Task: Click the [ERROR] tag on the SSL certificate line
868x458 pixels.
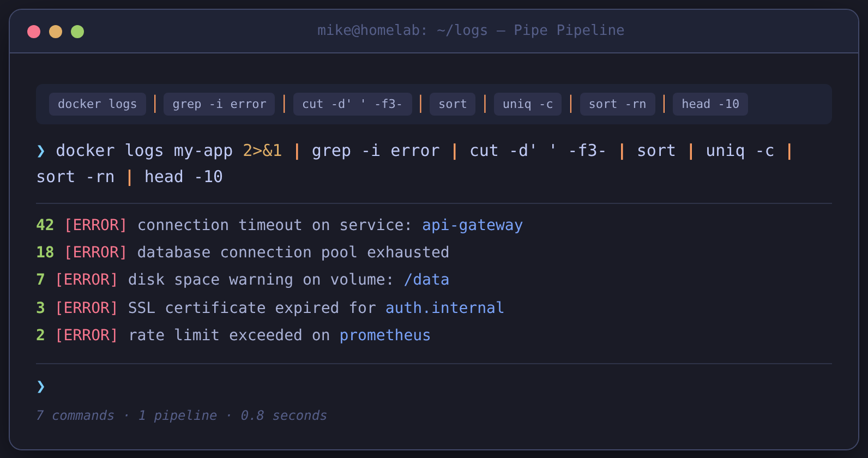Action: point(87,308)
